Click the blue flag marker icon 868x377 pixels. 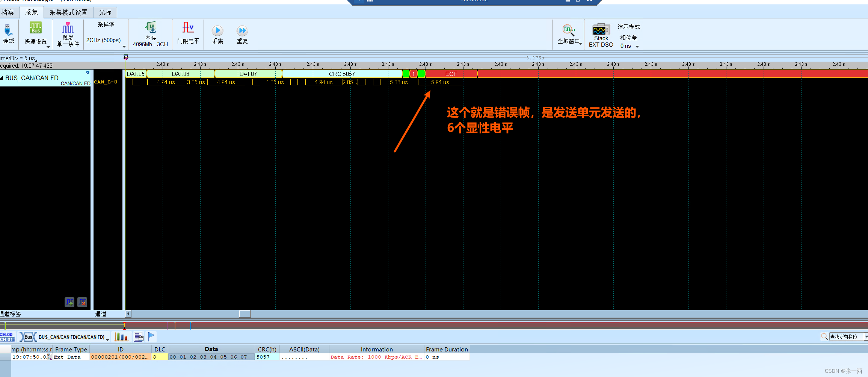pyautogui.click(x=151, y=336)
